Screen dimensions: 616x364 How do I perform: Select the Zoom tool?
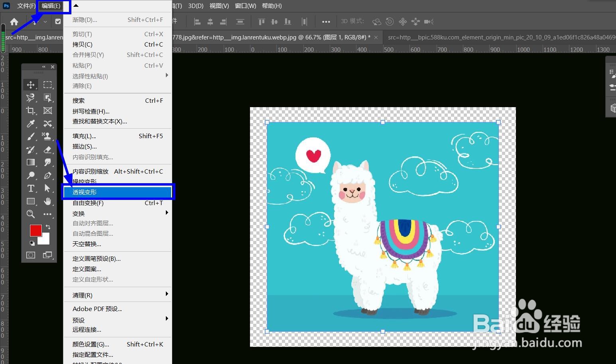click(x=31, y=214)
